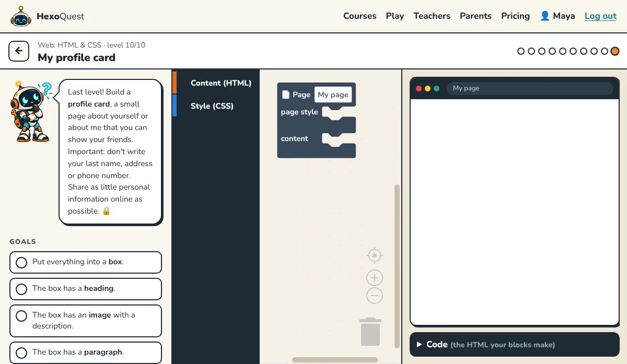Click the GOALS section label
Image resolution: width=627 pixels, height=364 pixels.
click(23, 242)
